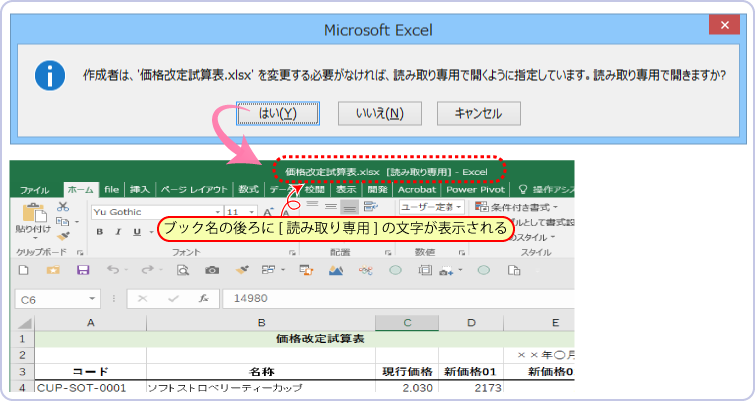Switch to the Power Pivot tab
This screenshot has width=755, height=401.
click(475, 190)
